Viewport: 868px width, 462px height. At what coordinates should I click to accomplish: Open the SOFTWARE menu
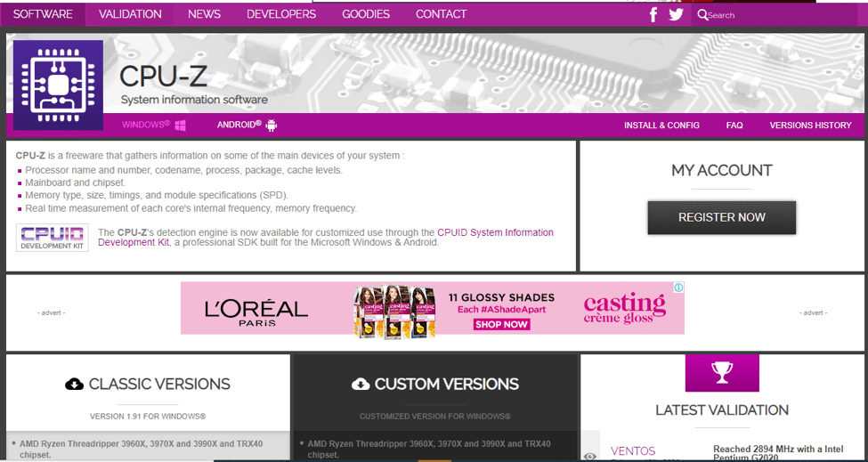coord(43,14)
